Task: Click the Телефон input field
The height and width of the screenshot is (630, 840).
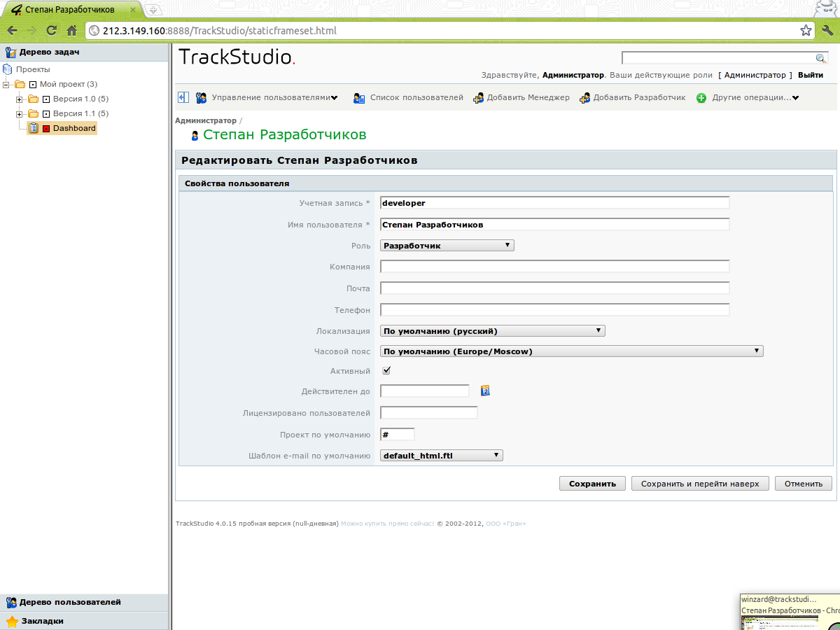Action: point(555,309)
